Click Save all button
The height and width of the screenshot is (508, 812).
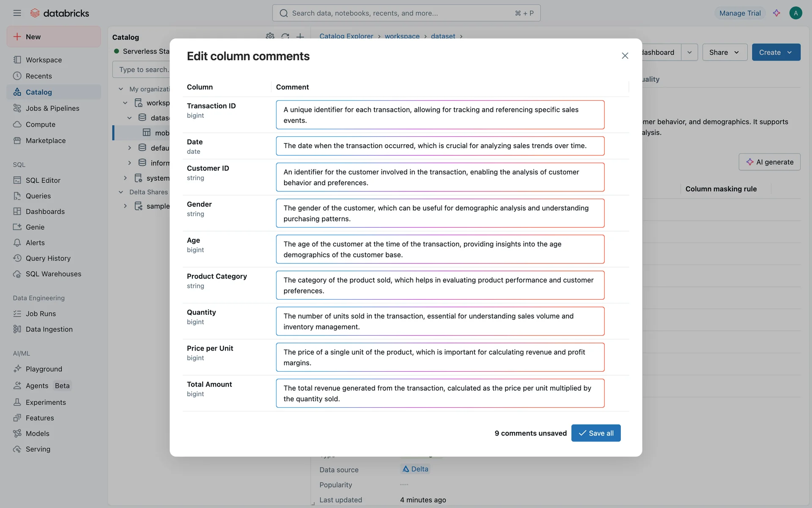tap(595, 433)
